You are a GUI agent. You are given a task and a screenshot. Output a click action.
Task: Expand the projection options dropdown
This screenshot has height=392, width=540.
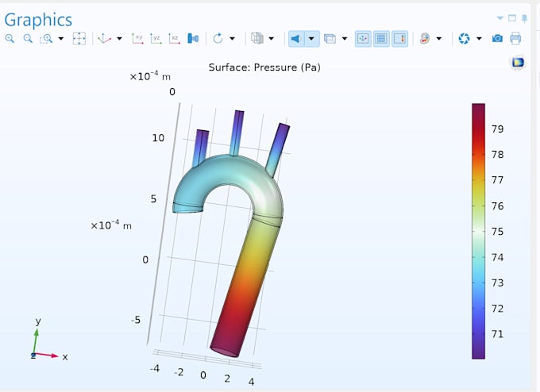click(345, 39)
